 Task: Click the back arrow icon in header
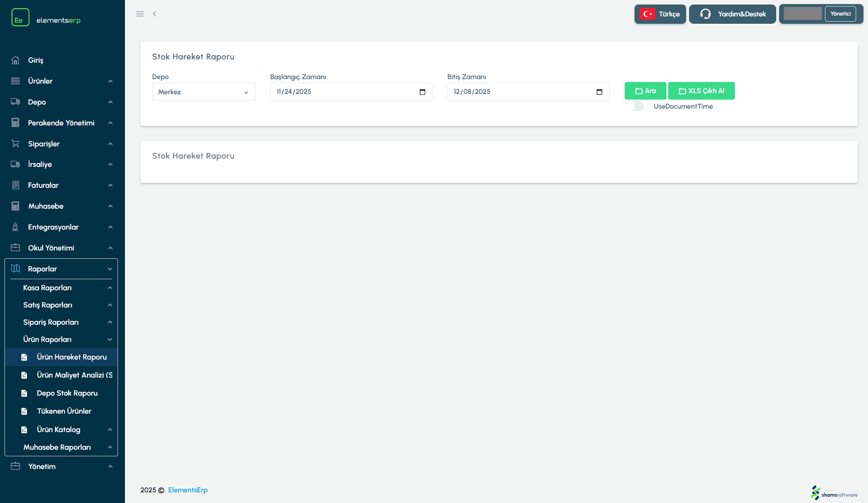[154, 14]
